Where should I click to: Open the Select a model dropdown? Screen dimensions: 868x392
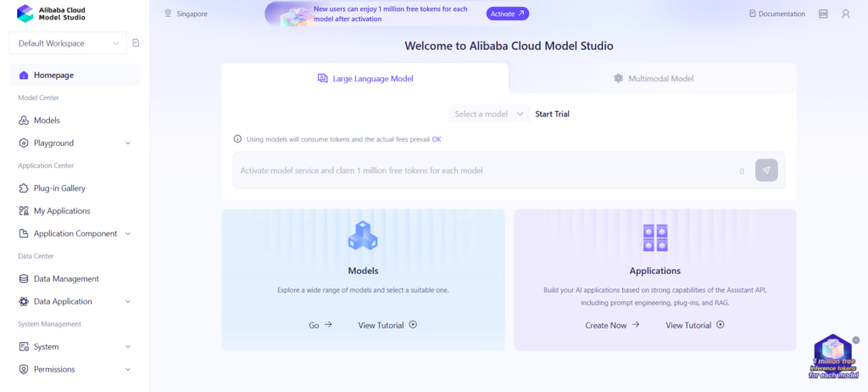click(489, 114)
